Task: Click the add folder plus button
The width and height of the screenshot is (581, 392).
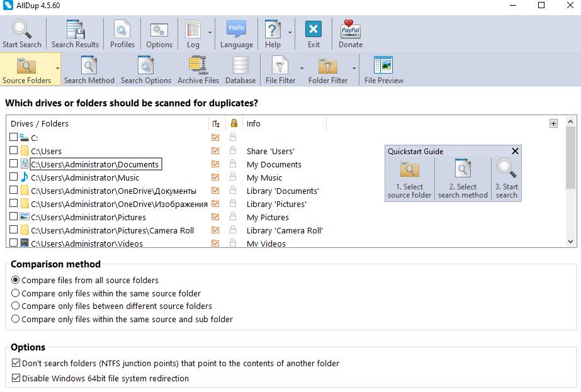Action: click(x=553, y=124)
